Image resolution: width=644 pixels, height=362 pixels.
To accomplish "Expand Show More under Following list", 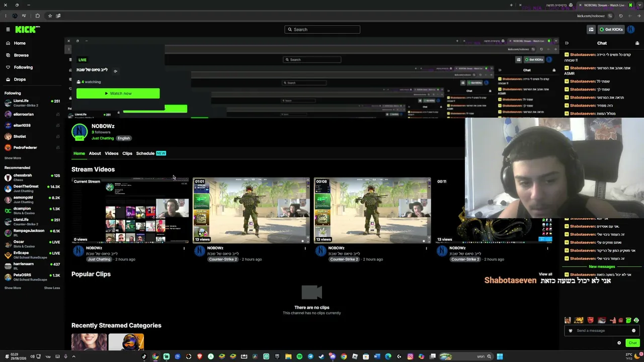I will coord(13,158).
